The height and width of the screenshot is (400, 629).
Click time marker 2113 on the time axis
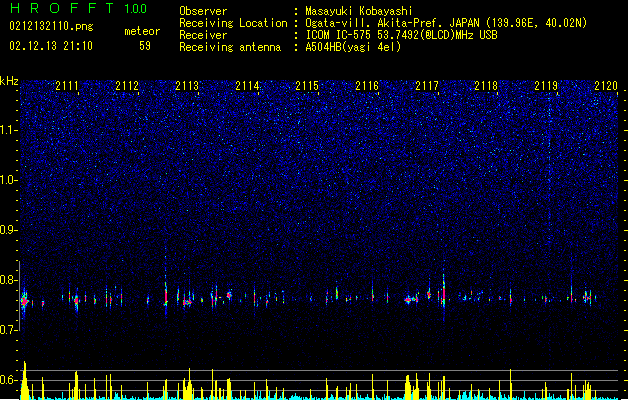point(187,86)
